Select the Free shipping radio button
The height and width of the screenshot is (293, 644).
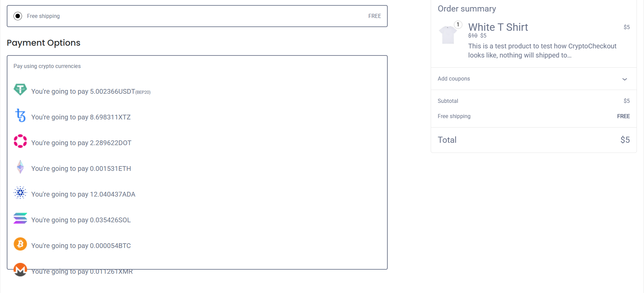pos(18,16)
